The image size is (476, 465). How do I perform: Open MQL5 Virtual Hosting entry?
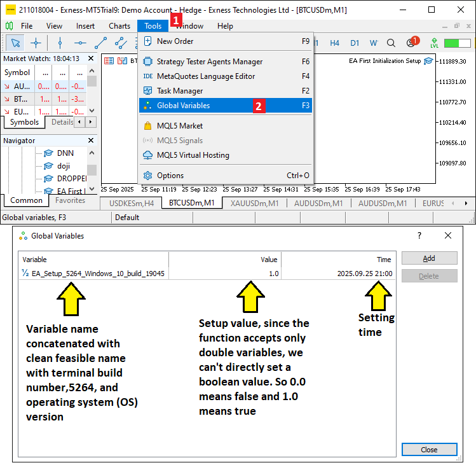225,155
